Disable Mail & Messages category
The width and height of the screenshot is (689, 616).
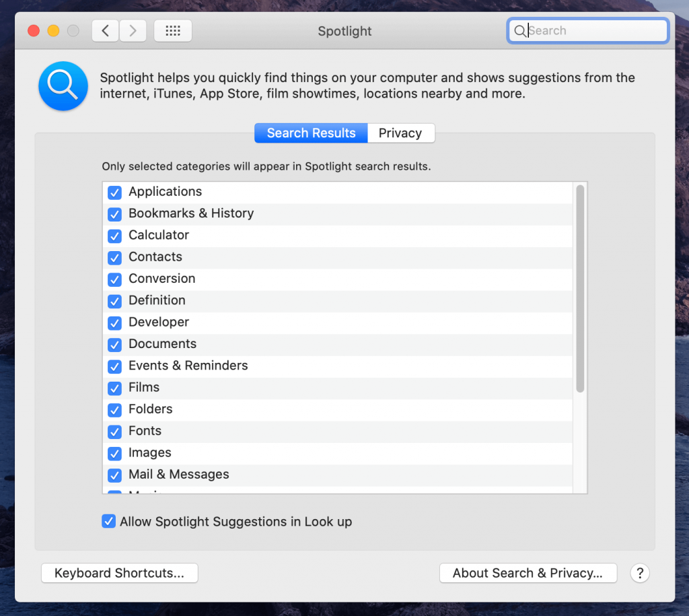pos(114,475)
